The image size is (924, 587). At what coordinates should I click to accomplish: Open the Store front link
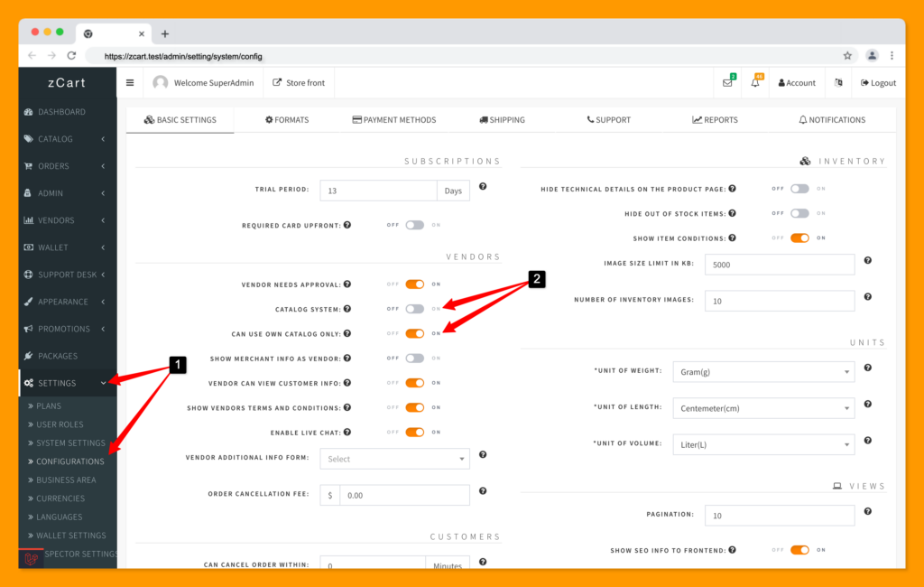298,81
